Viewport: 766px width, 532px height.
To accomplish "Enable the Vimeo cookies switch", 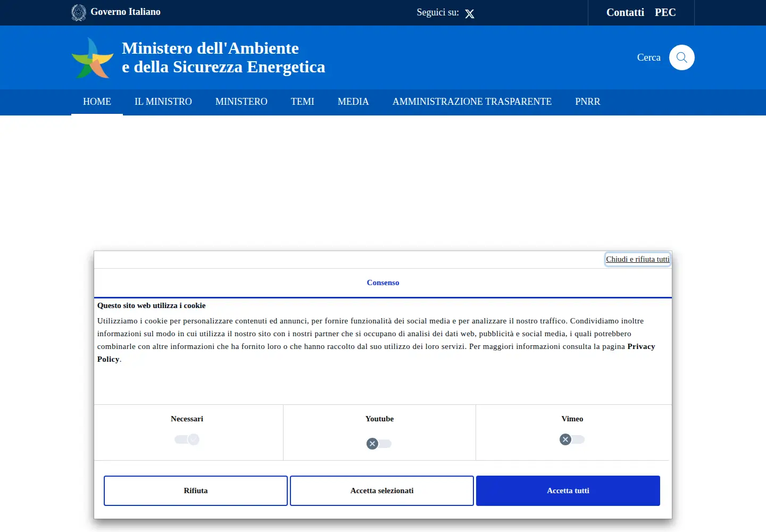I will pyautogui.click(x=572, y=439).
